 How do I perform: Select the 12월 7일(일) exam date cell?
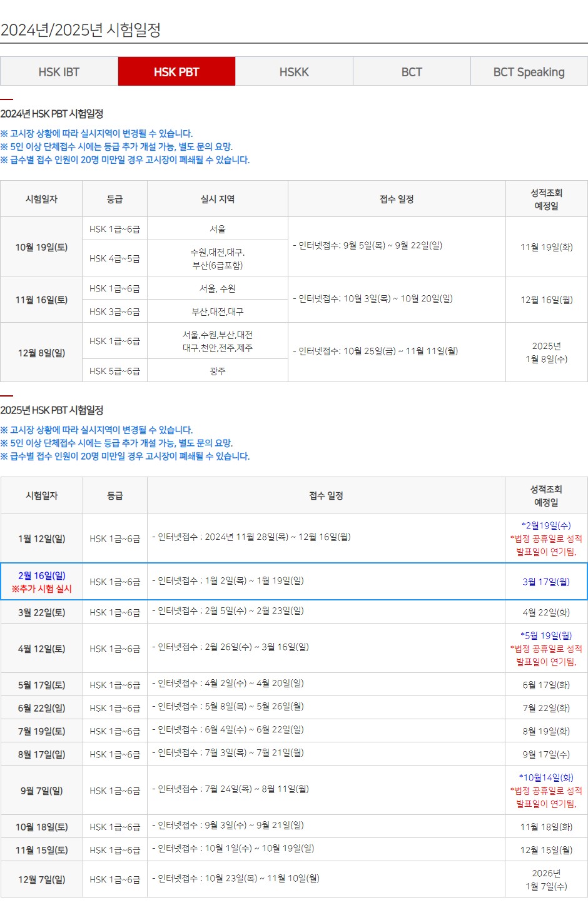click(41, 879)
